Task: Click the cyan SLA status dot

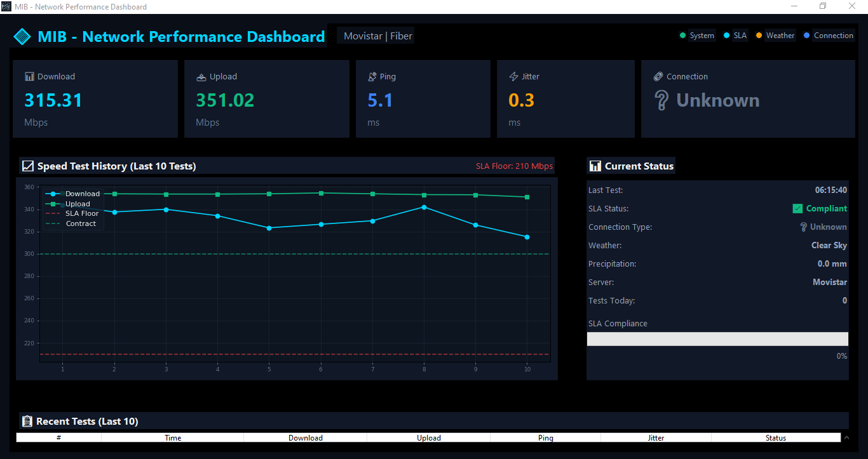Action: pos(726,36)
